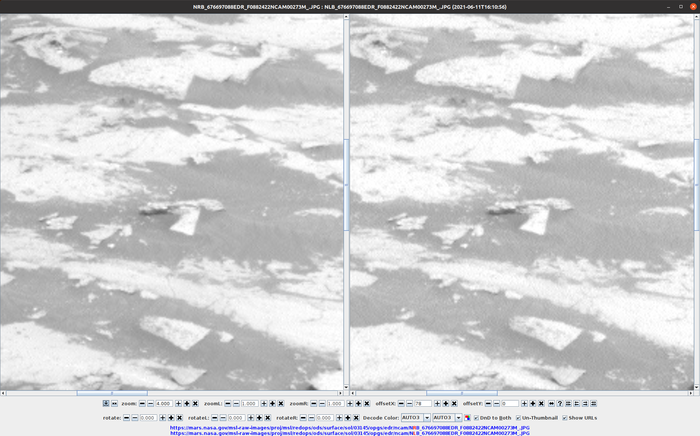Reset the zoom value with its X button
The height and width of the screenshot is (436, 700).
(195, 403)
